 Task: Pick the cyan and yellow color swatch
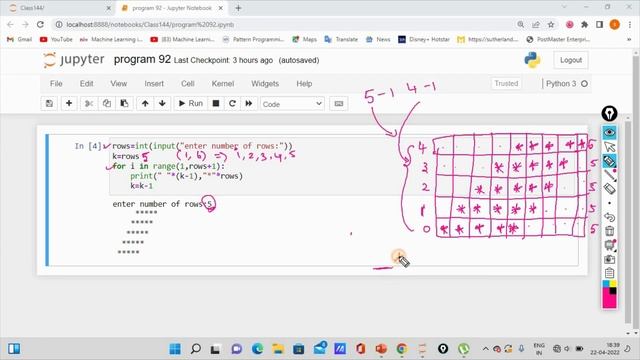tap(609, 284)
